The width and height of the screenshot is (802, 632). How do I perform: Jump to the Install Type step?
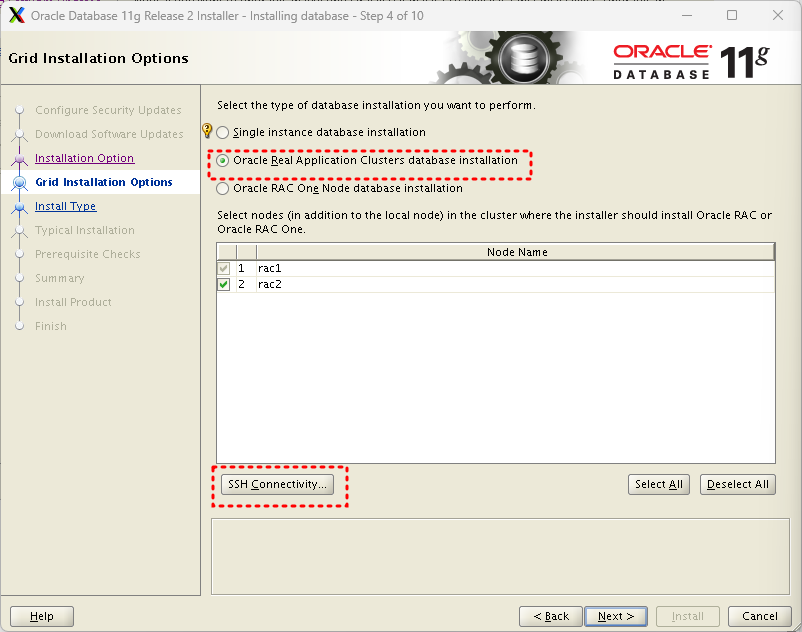click(65, 206)
